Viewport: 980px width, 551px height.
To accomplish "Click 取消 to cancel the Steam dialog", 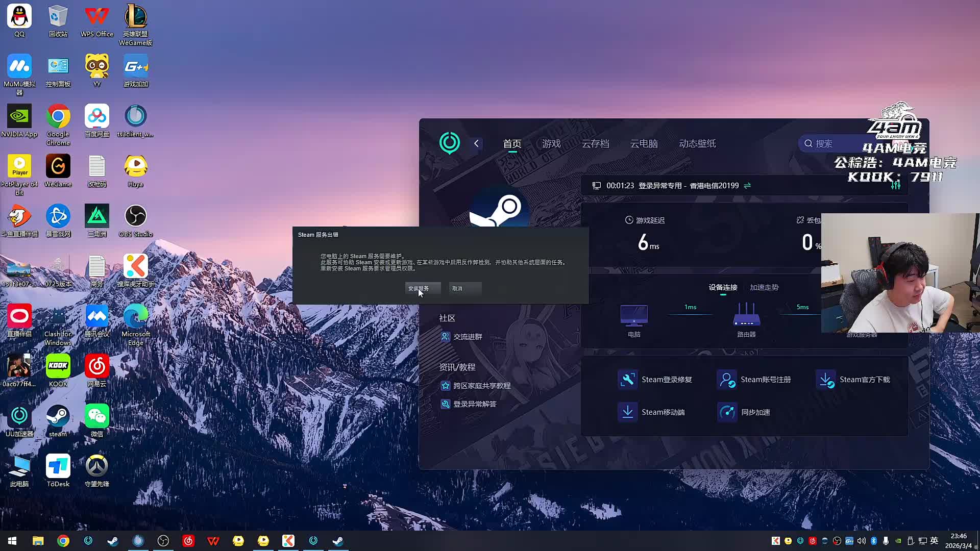I will tap(464, 289).
